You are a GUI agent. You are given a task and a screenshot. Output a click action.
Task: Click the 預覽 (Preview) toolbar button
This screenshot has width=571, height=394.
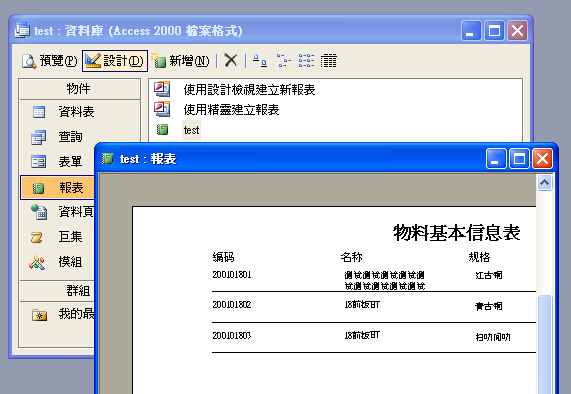tap(49, 61)
